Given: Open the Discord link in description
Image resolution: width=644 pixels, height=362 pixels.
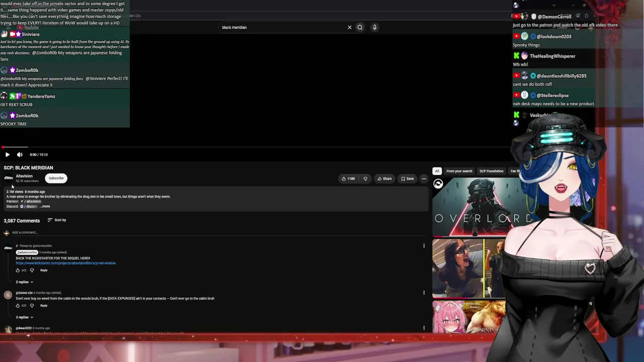Looking at the screenshot, I should 29,206.
